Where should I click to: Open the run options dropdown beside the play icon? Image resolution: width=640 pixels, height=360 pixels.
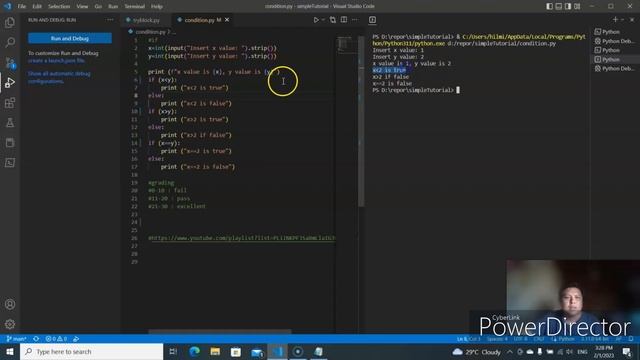[x=323, y=20]
